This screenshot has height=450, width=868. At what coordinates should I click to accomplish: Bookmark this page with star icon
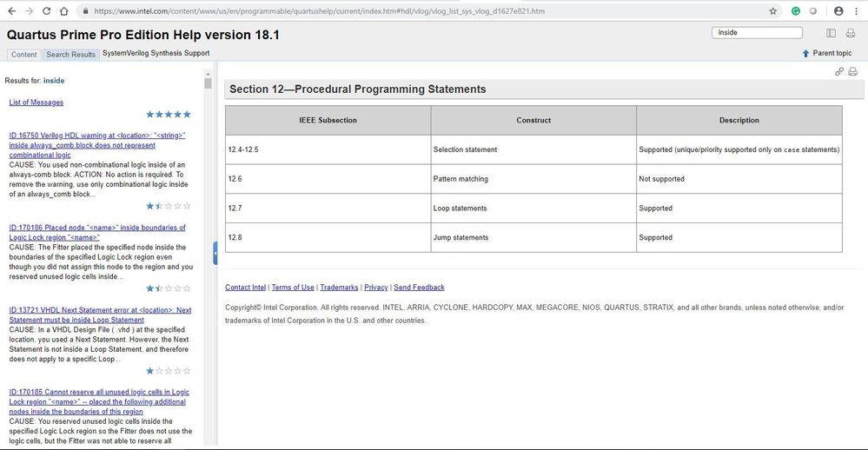[x=772, y=11]
